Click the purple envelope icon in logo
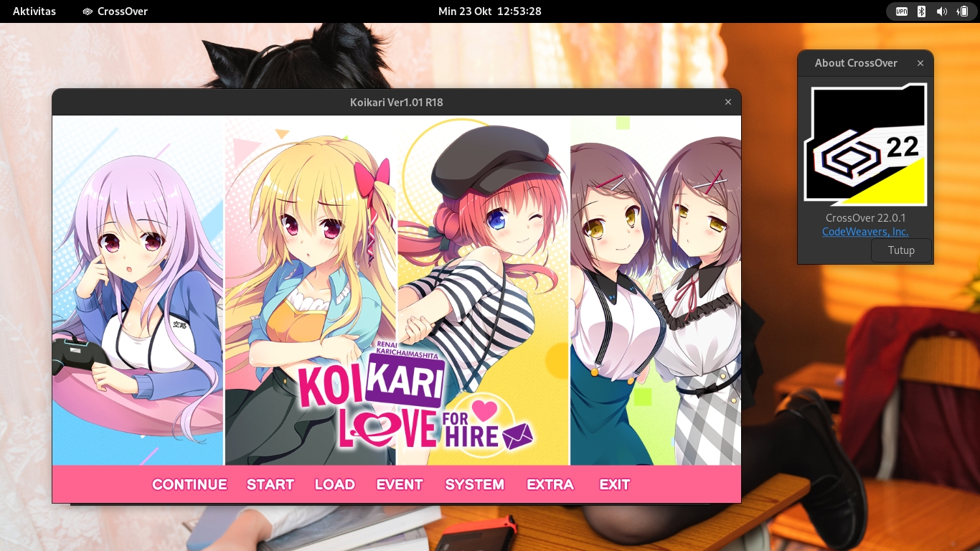Viewport: 980px width, 551px height. [518, 435]
